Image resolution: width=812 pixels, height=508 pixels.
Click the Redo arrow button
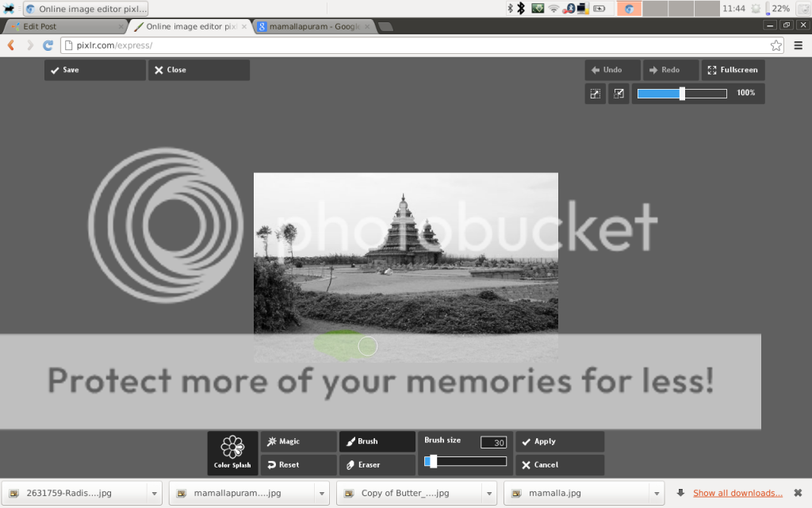[x=670, y=70]
